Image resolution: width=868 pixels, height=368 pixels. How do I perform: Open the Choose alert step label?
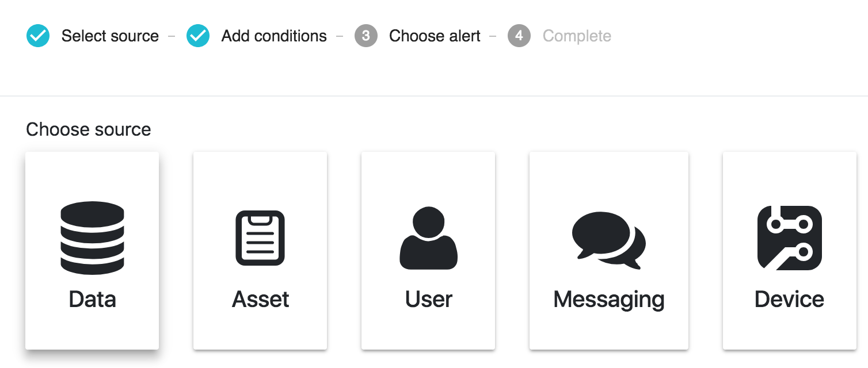pyautogui.click(x=435, y=36)
